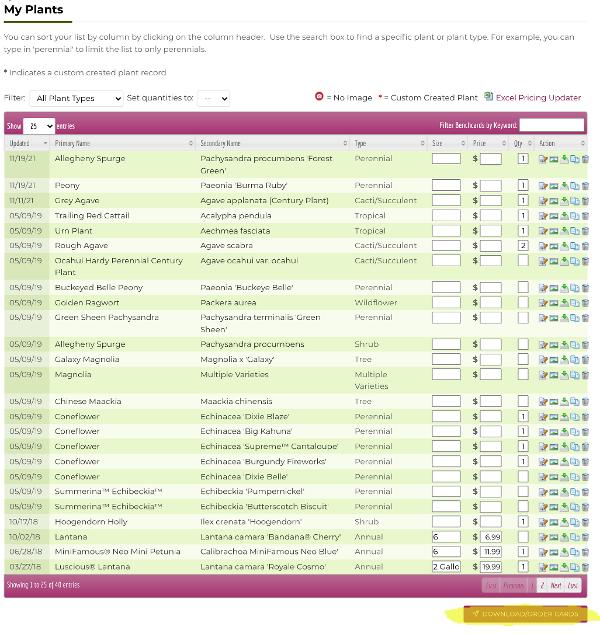The height and width of the screenshot is (634, 600).
Task: Image icon for Echinacea Supreme Cantaloupe row
Action: pos(554,447)
